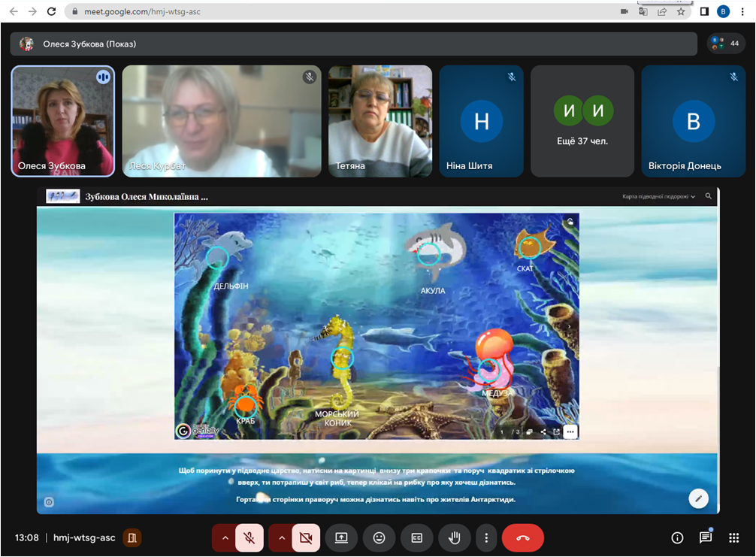Open the 'Карта підводної подорожі' dropdown

point(659,196)
